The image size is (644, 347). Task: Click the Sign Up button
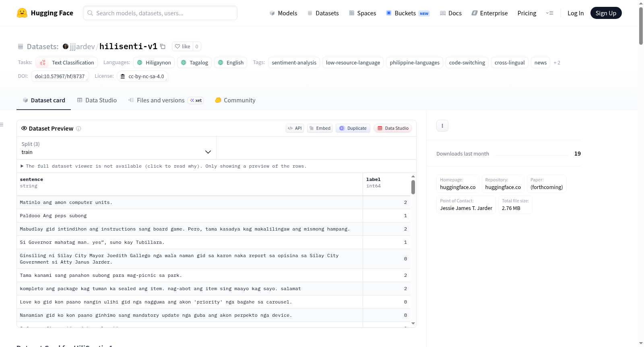pos(606,13)
